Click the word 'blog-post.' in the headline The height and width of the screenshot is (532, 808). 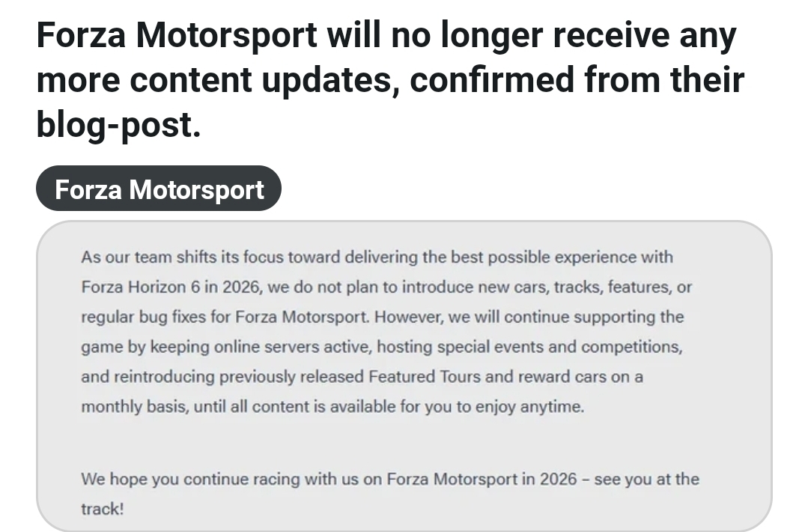118,125
